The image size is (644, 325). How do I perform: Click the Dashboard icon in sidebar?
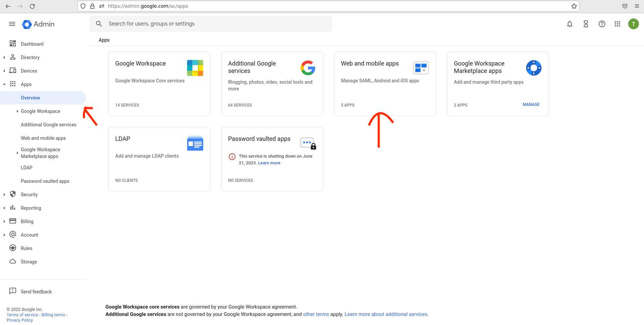(x=13, y=43)
